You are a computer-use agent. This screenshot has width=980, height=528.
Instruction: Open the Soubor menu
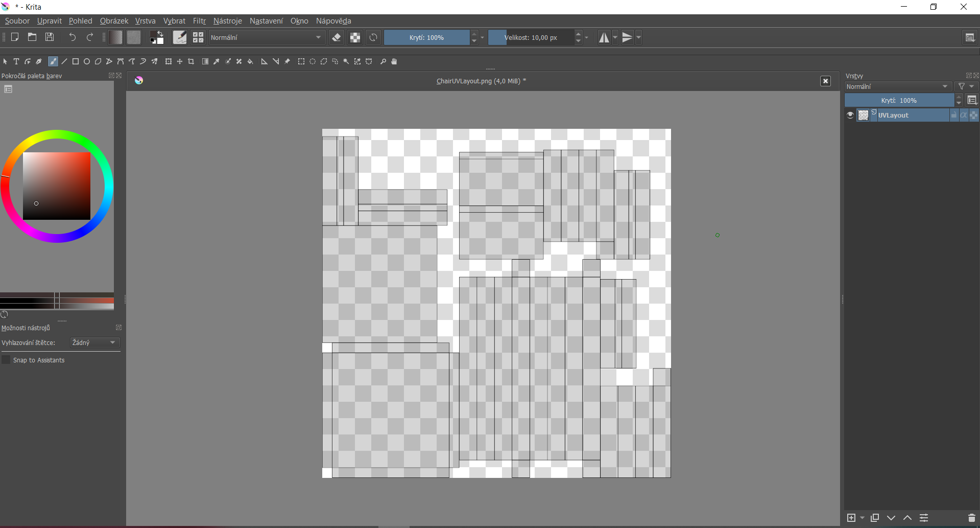[17, 21]
